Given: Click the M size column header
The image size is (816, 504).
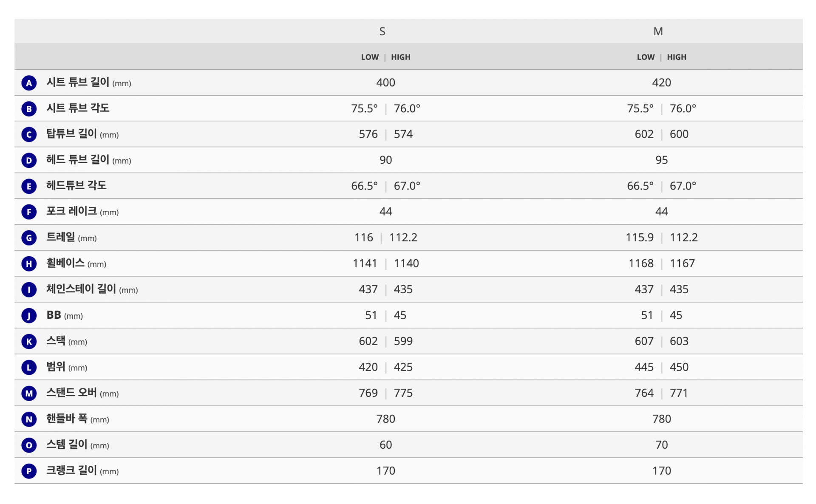Looking at the screenshot, I should [658, 31].
